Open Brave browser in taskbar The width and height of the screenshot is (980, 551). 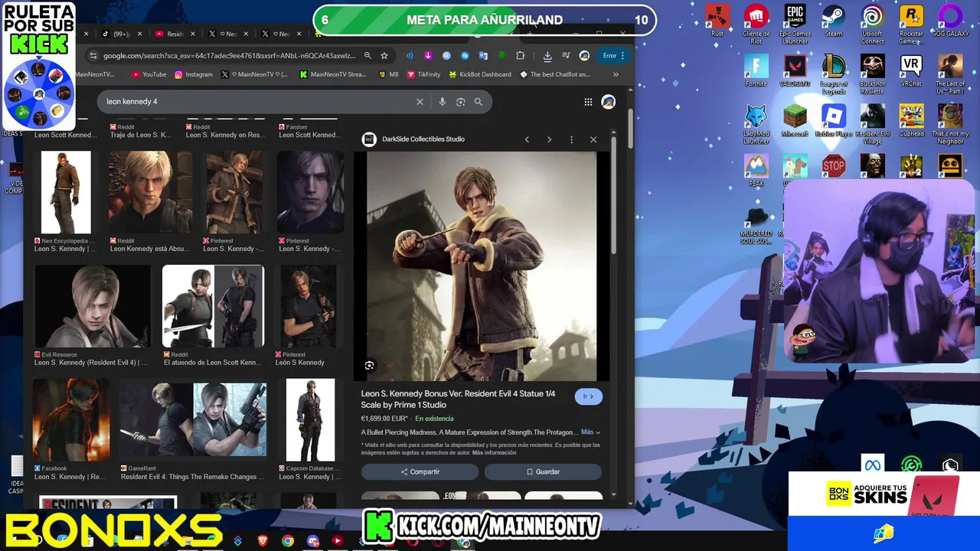[263, 541]
